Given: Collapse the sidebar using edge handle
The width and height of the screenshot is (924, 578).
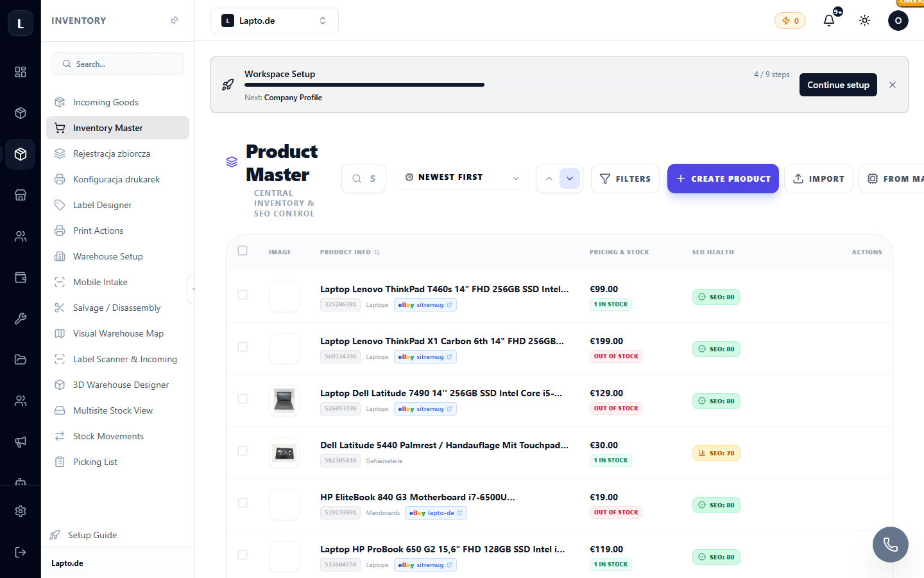Looking at the screenshot, I should 192,289.
